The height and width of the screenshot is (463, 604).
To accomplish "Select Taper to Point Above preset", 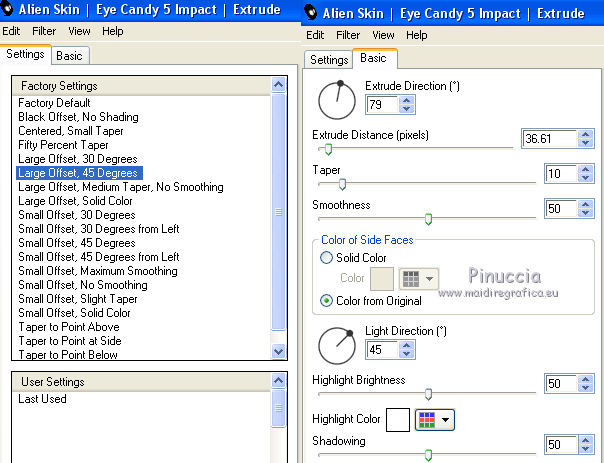I will 69,327.
